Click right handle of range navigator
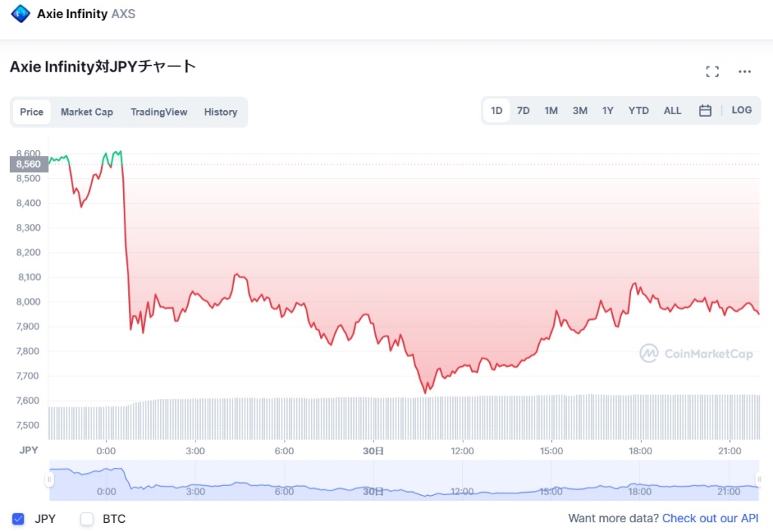This screenshot has height=532, width=773. (759, 479)
